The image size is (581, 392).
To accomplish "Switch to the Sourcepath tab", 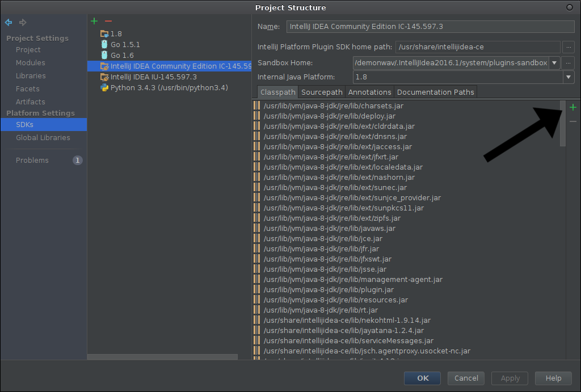I will point(322,92).
